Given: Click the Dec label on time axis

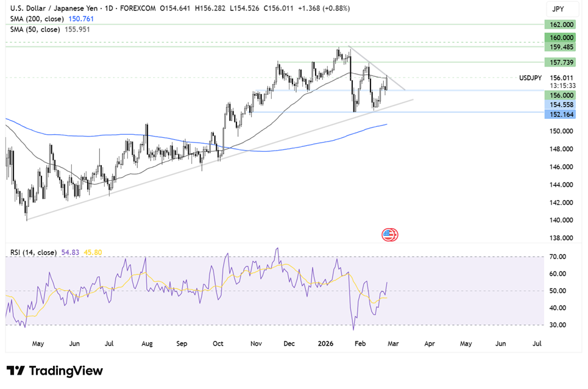Looking at the screenshot, I should pyautogui.click(x=289, y=344).
